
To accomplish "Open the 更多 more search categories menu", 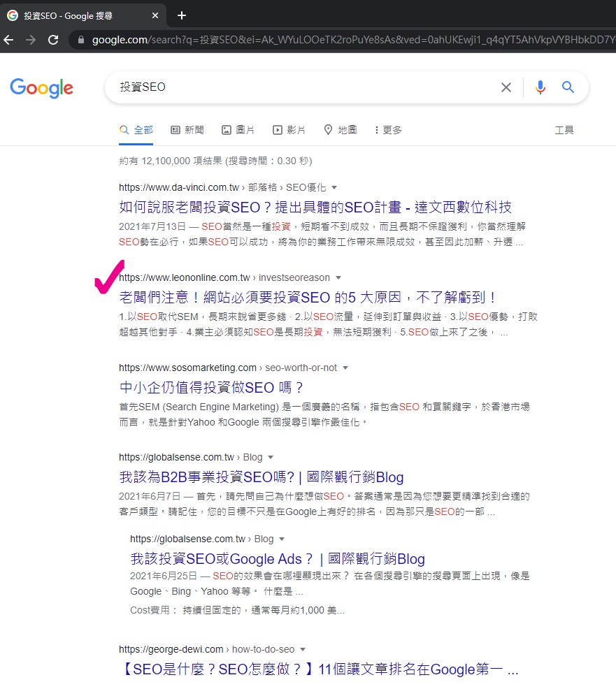I will [387, 129].
